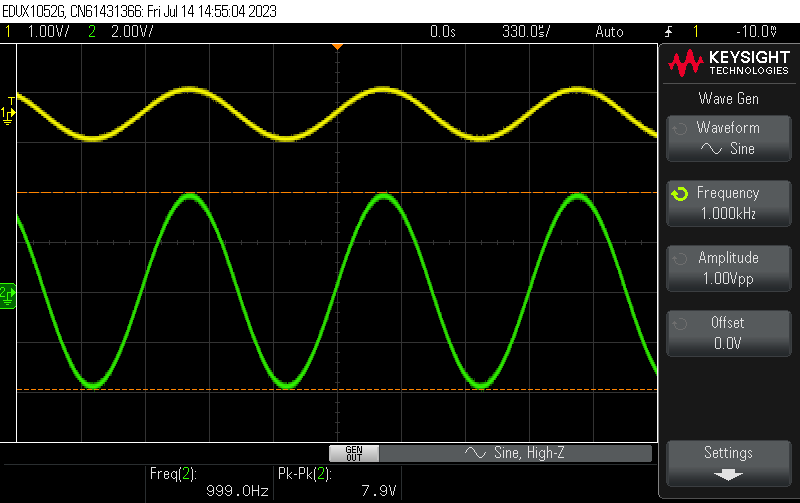Click the trigger source channel 1 indicator
Image resolution: width=800 pixels, height=503 pixels.
[x=695, y=32]
